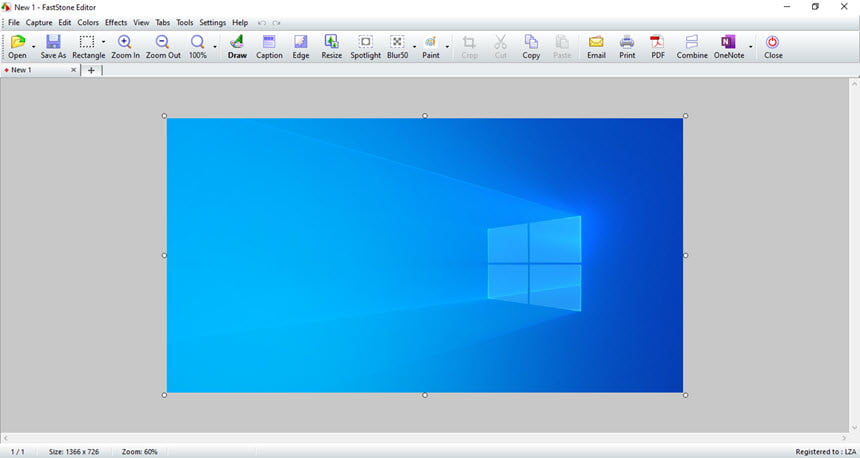The height and width of the screenshot is (458, 860).
Task: Expand the Rectangle tool dropdown arrow
Action: point(103,42)
